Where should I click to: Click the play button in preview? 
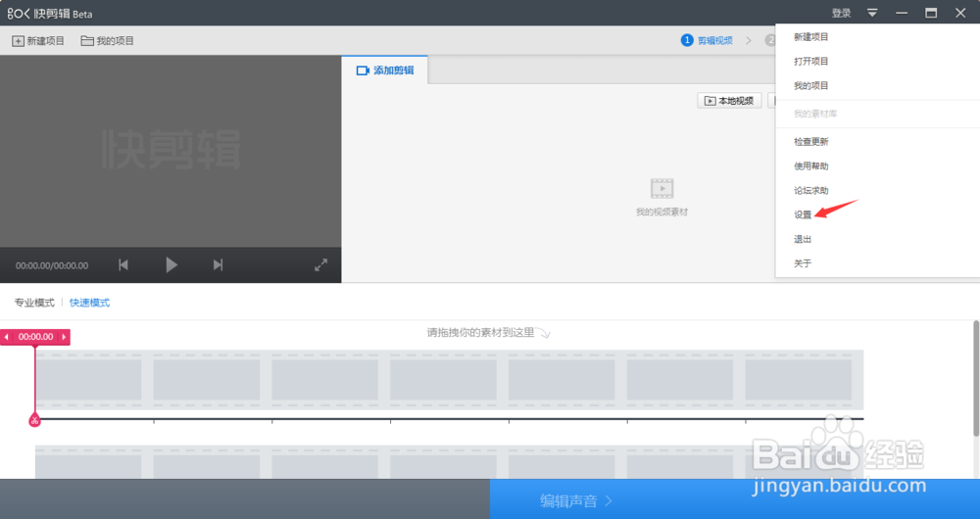[171, 264]
